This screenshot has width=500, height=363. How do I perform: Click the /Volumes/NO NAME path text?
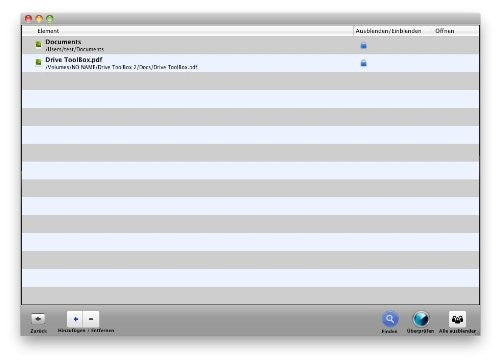click(121, 67)
